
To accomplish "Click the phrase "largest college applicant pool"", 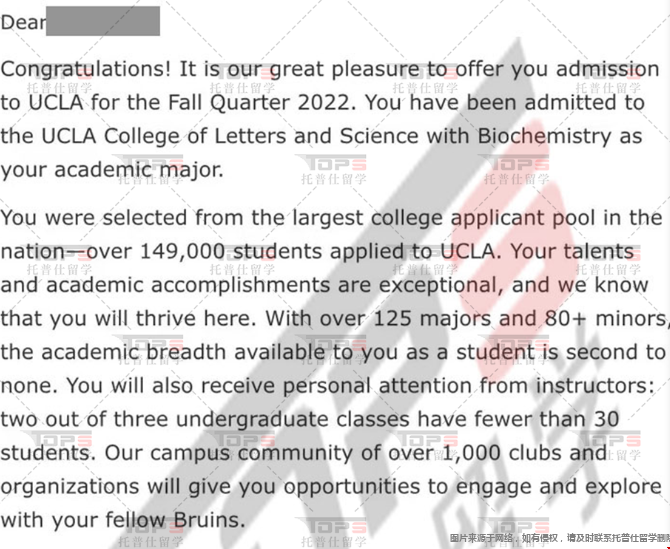I will click(x=444, y=218).
